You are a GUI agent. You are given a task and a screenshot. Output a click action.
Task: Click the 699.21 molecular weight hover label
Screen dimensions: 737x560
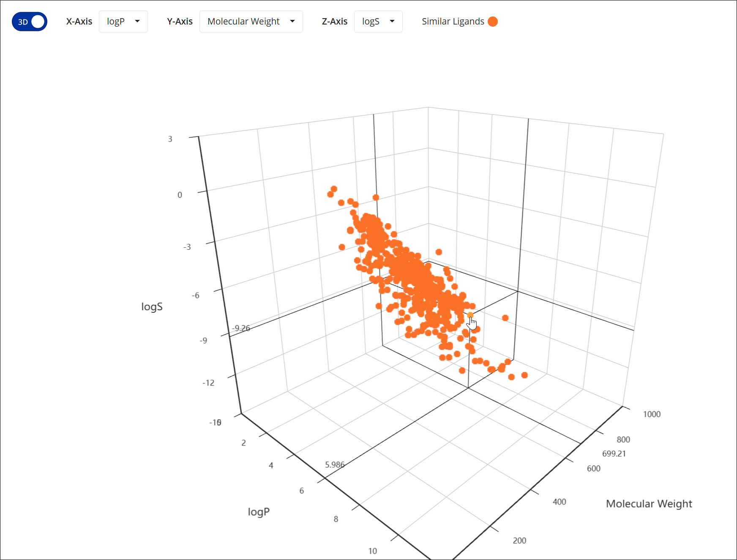[614, 453]
